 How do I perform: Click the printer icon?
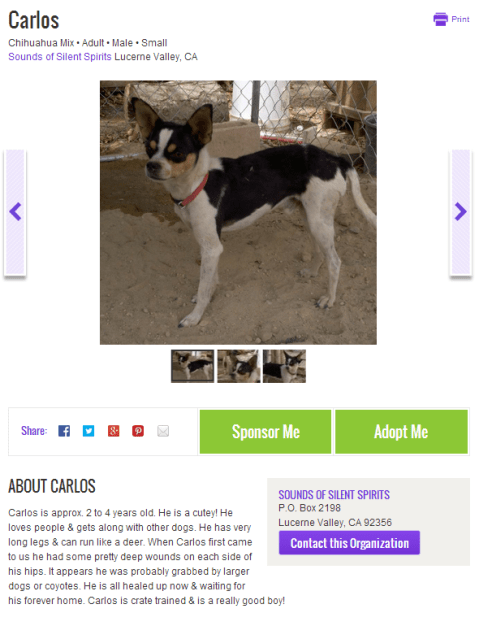pyautogui.click(x=441, y=19)
